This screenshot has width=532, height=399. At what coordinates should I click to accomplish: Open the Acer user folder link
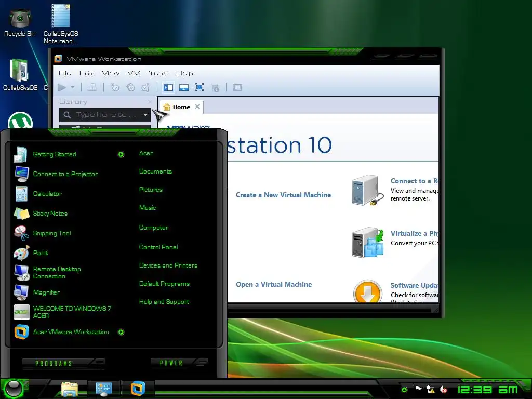pos(146,153)
